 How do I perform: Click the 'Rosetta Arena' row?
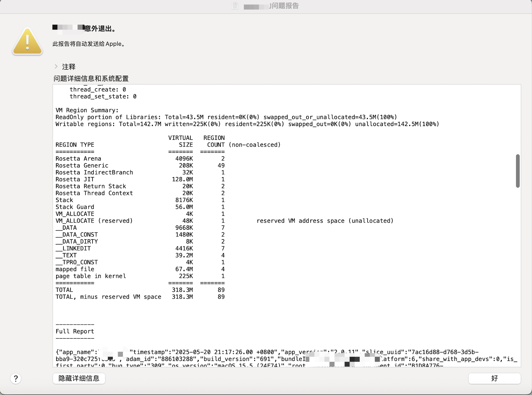140,159
